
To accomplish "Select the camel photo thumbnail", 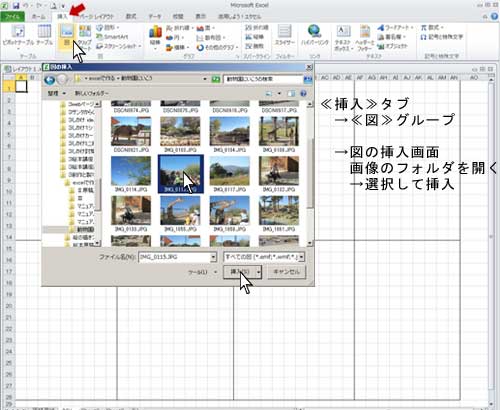I will click(x=131, y=131).
